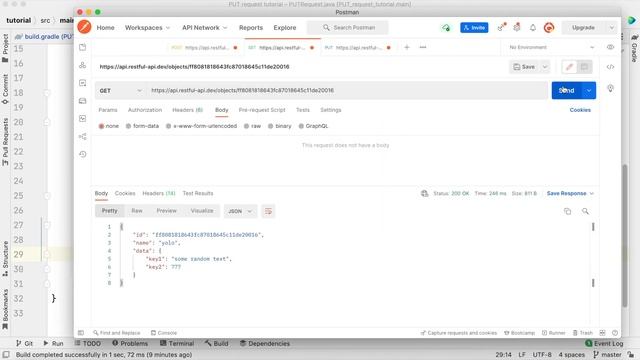Open the Mock Servers sidebar icon
Viewport: 640px width, 360px height.
83,101
